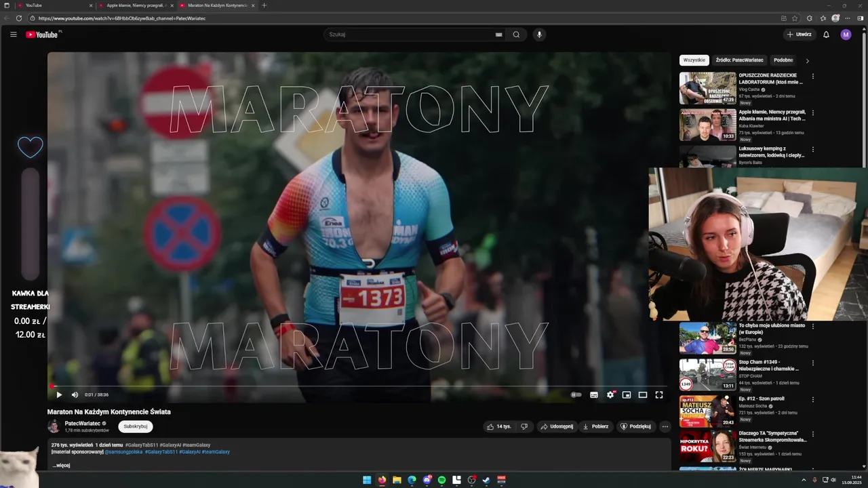The height and width of the screenshot is (488, 868).
Task: Enter fullscreen mode
Action: 659,394
